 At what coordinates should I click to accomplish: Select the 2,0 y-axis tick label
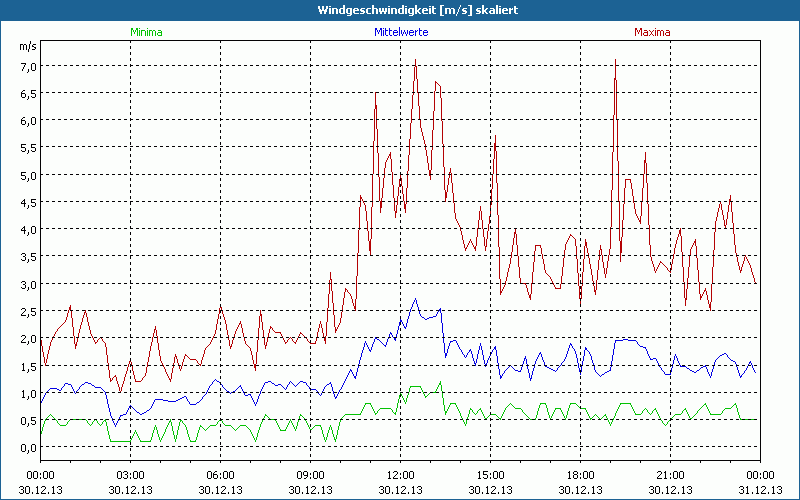pos(28,338)
